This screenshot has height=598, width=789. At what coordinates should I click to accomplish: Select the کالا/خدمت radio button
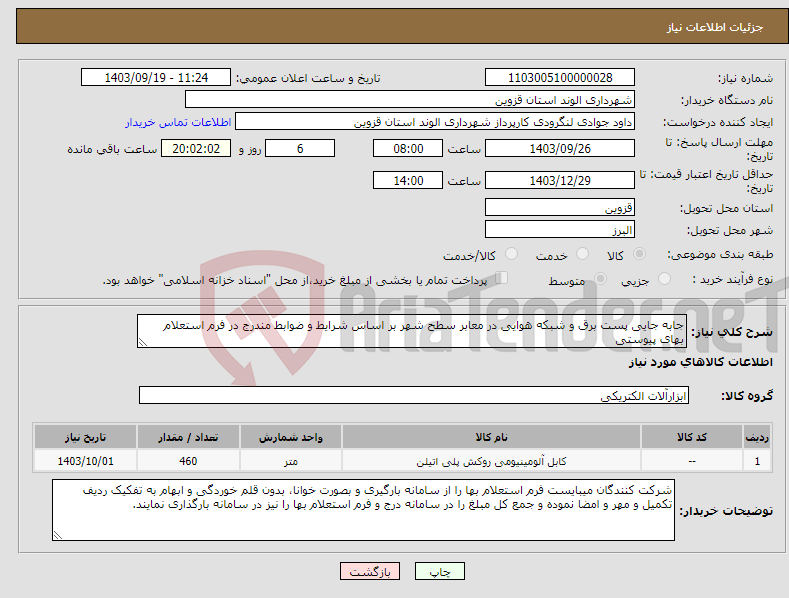click(x=511, y=254)
